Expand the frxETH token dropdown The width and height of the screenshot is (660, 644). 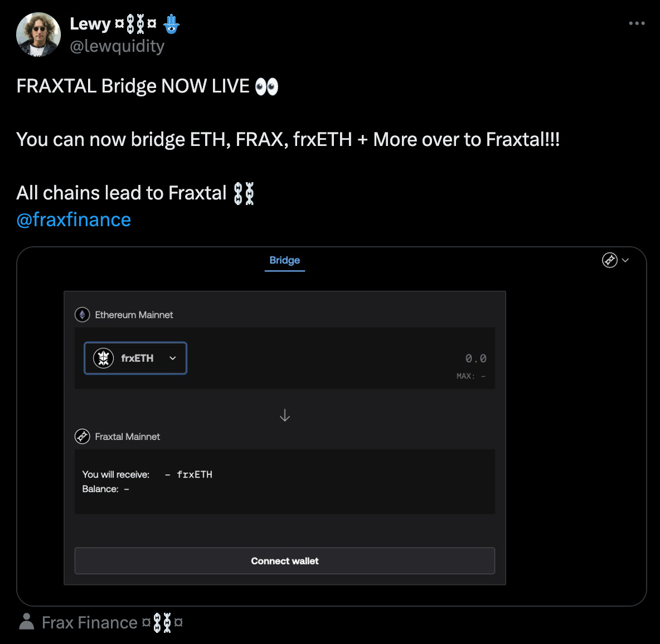[x=172, y=358]
